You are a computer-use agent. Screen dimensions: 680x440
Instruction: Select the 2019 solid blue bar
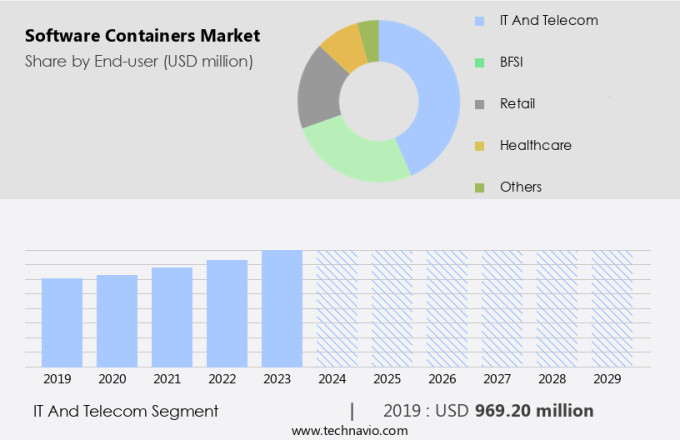click(x=62, y=322)
